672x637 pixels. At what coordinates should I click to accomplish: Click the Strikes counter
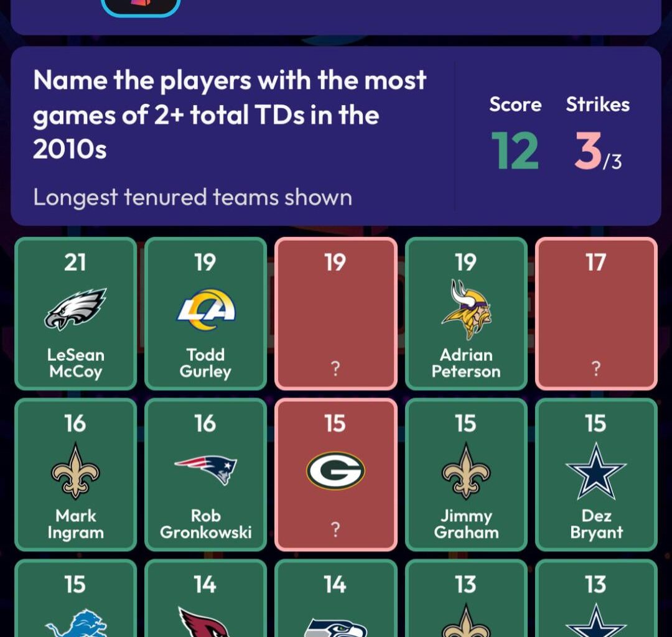(597, 151)
